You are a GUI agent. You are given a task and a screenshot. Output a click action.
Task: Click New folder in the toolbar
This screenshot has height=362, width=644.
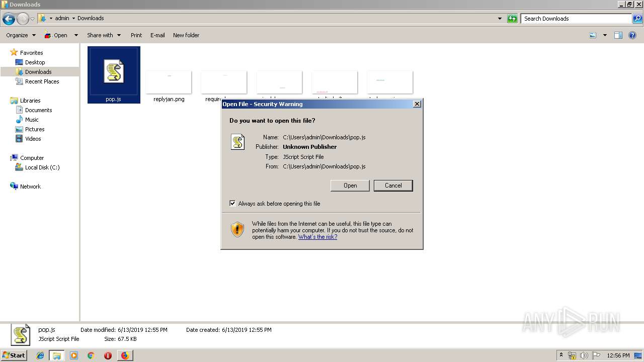[x=186, y=35]
